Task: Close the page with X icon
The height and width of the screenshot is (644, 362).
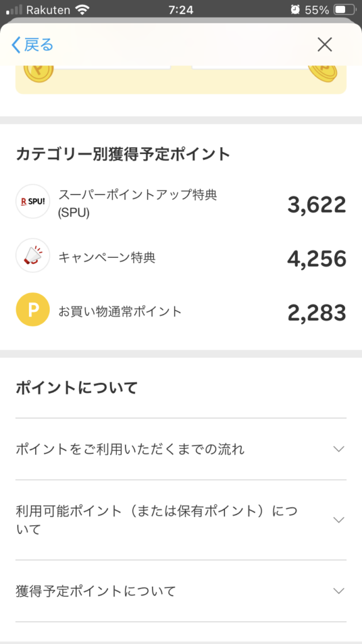Action: (x=325, y=45)
